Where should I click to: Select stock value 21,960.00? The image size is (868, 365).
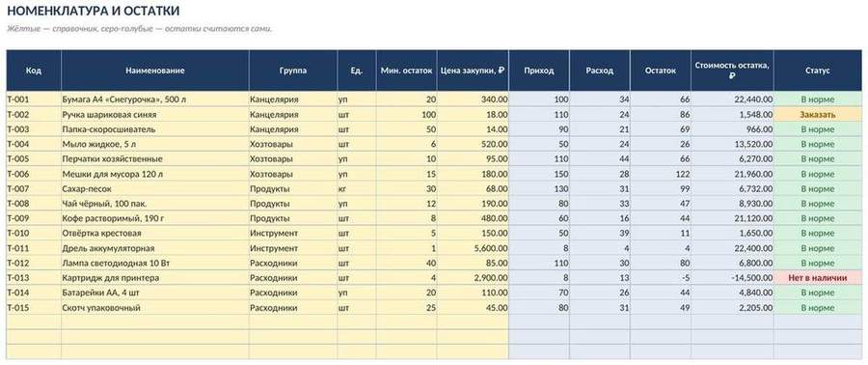click(732, 174)
